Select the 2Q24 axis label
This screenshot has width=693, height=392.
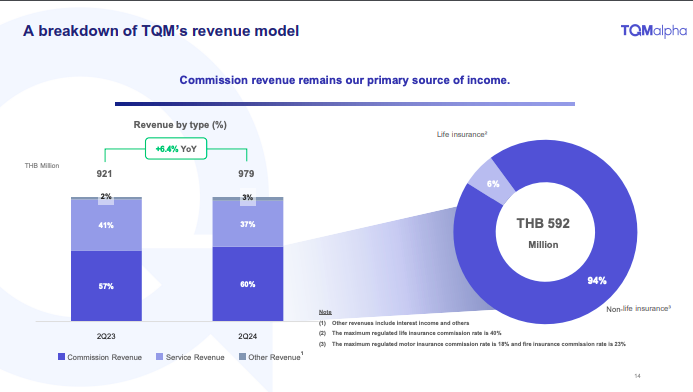[248, 336]
